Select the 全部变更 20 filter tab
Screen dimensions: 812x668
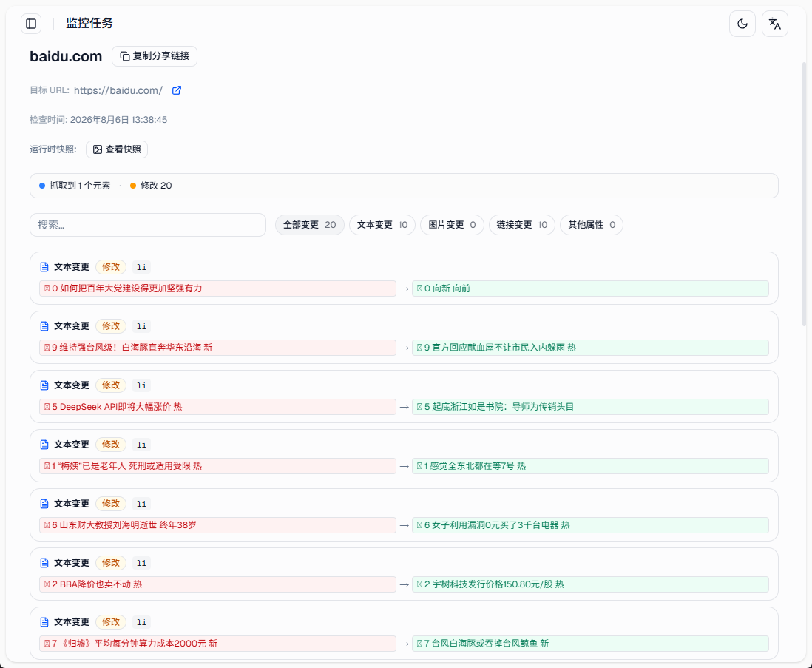[x=310, y=225]
